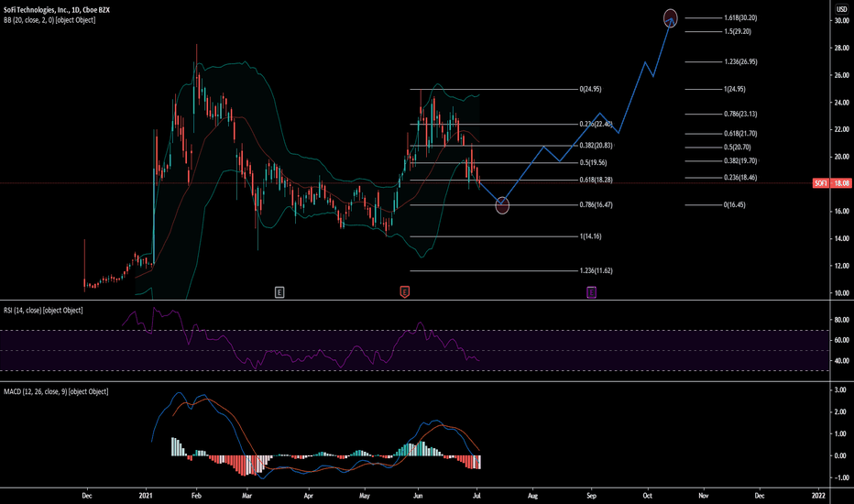Click the extension label 0.236(18.46)

(x=740, y=178)
